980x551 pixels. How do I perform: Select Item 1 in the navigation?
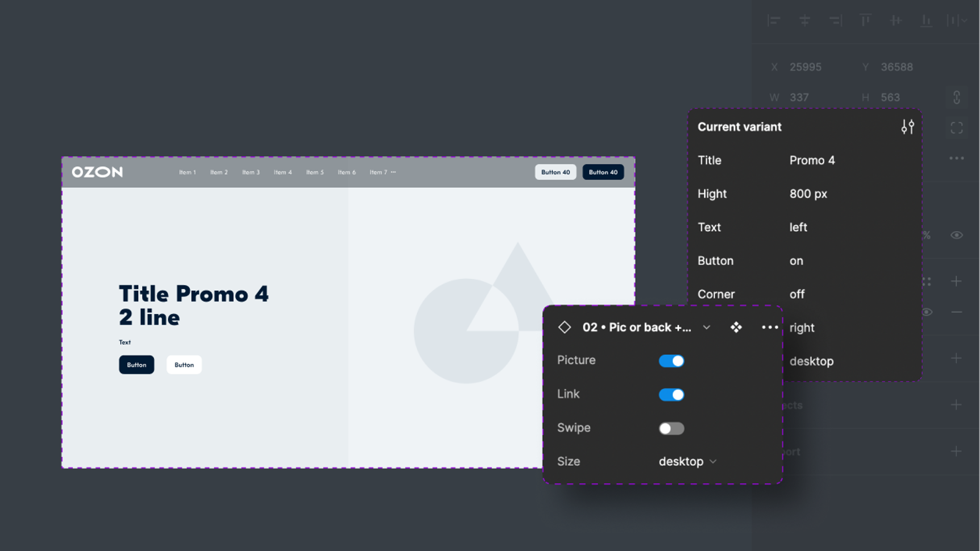click(x=187, y=172)
